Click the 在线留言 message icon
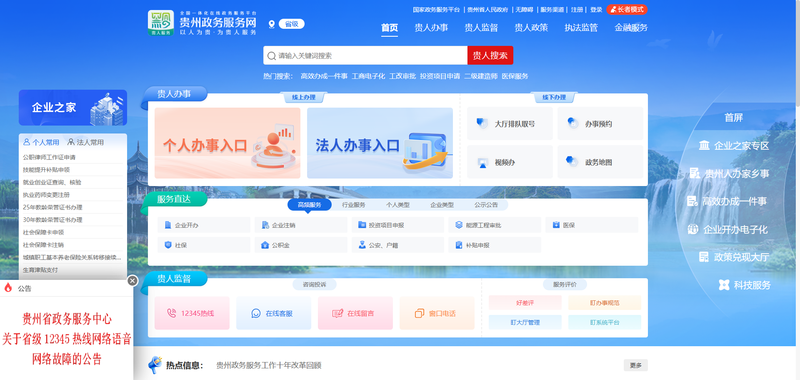Viewport: 800px width, 380px height. 337,313
